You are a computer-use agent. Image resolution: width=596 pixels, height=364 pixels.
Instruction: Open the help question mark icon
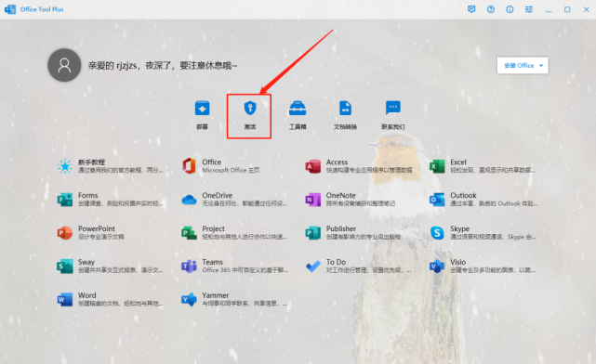click(491, 9)
